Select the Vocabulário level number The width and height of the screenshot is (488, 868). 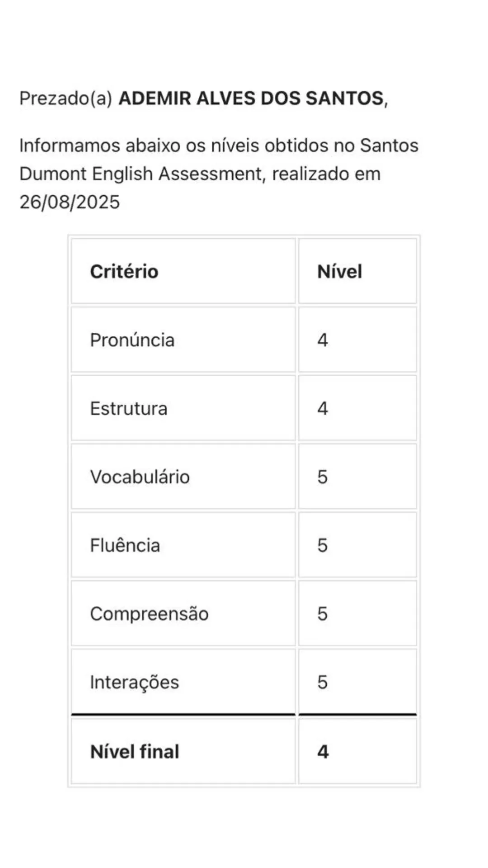click(x=322, y=477)
